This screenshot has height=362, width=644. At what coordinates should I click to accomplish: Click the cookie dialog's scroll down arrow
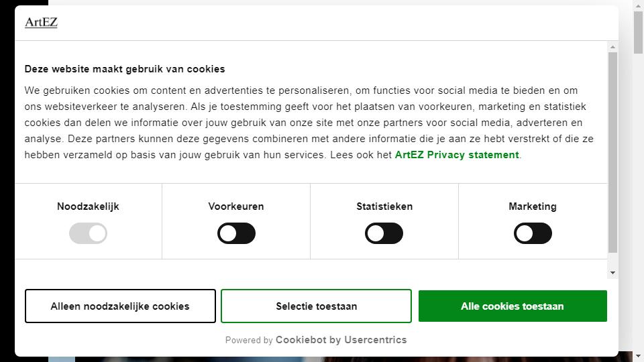pyautogui.click(x=612, y=273)
